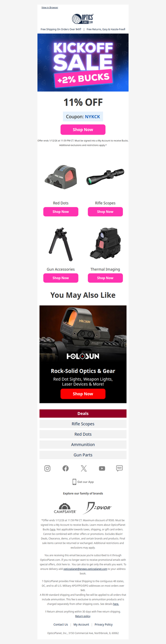Open the YouTube icon link
Screen dimensions: 166x644
pyautogui.click(x=102, y=468)
